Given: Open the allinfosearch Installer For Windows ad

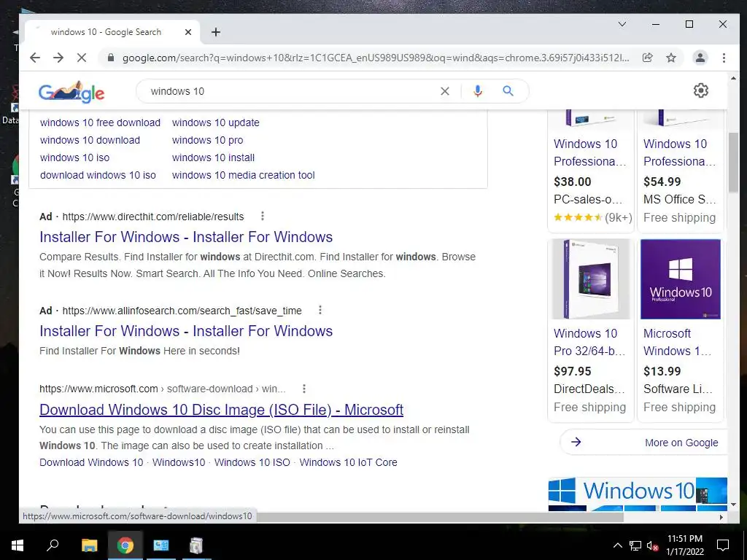Looking at the screenshot, I should (x=186, y=331).
